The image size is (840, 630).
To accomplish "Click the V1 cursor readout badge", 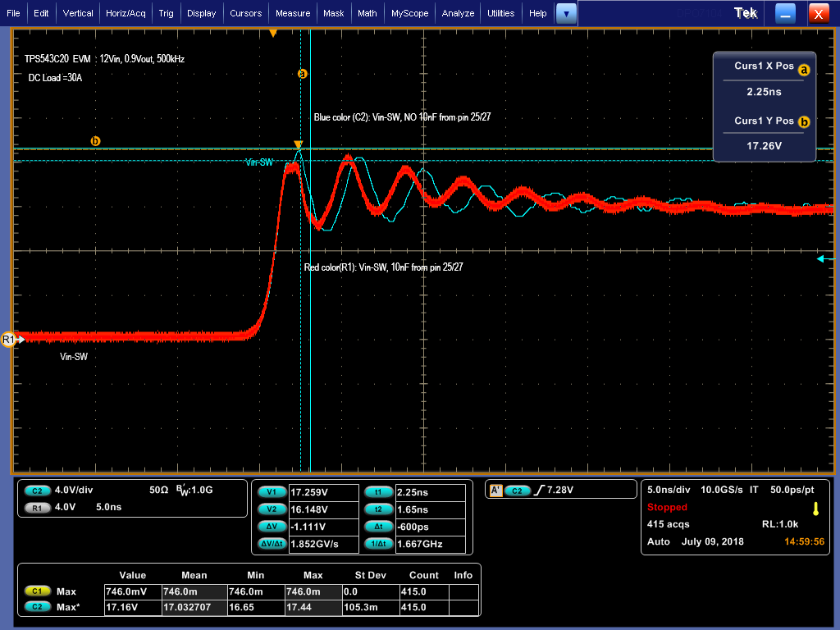I will [272, 492].
